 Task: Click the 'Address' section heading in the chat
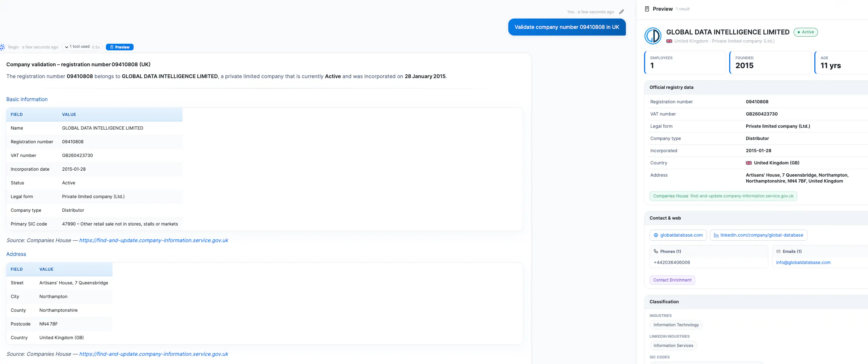[x=16, y=254]
